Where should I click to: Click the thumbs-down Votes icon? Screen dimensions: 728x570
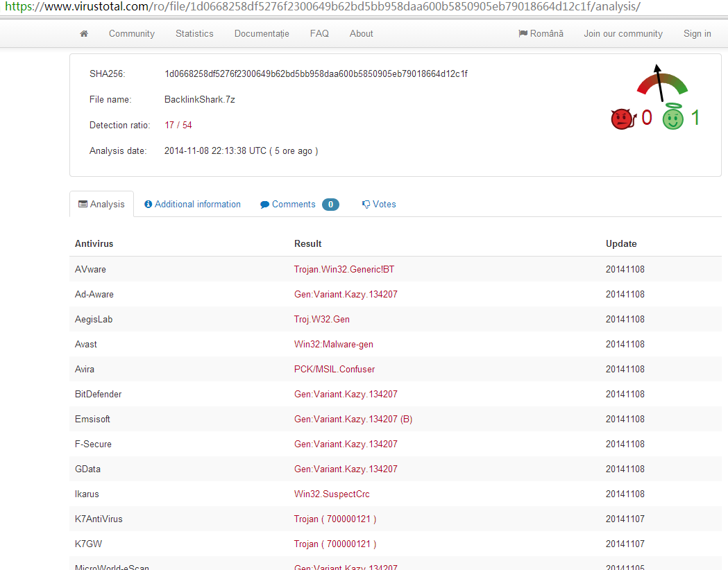[x=366, y=205]
